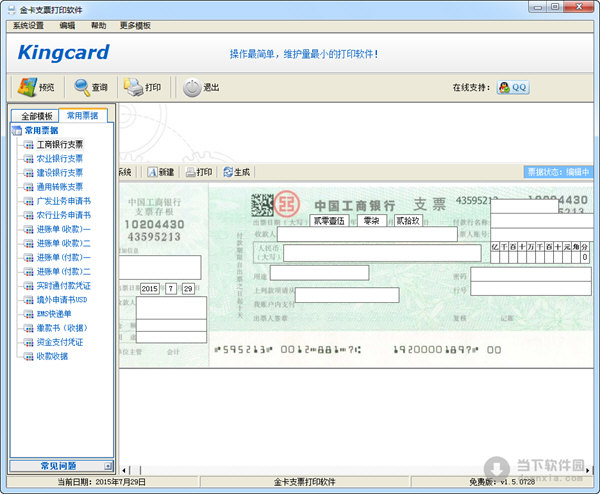Open the 编辑 menu

click(67, 26)
